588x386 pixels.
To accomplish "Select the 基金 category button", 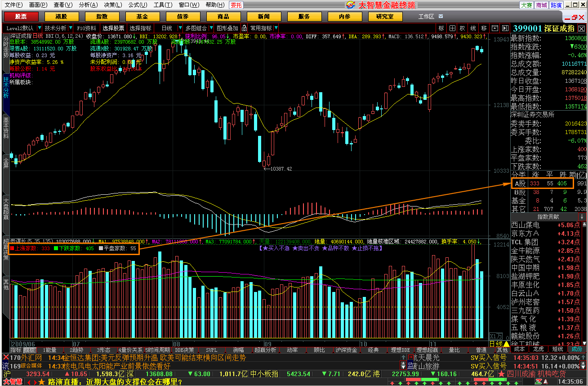I will (142, 17).
